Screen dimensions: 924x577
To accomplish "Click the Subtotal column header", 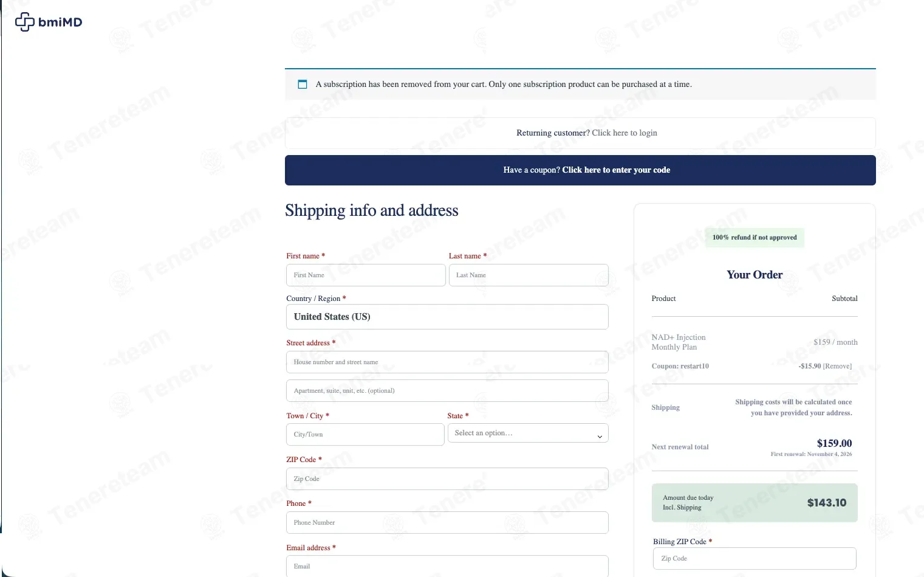I will click(844, 299).
